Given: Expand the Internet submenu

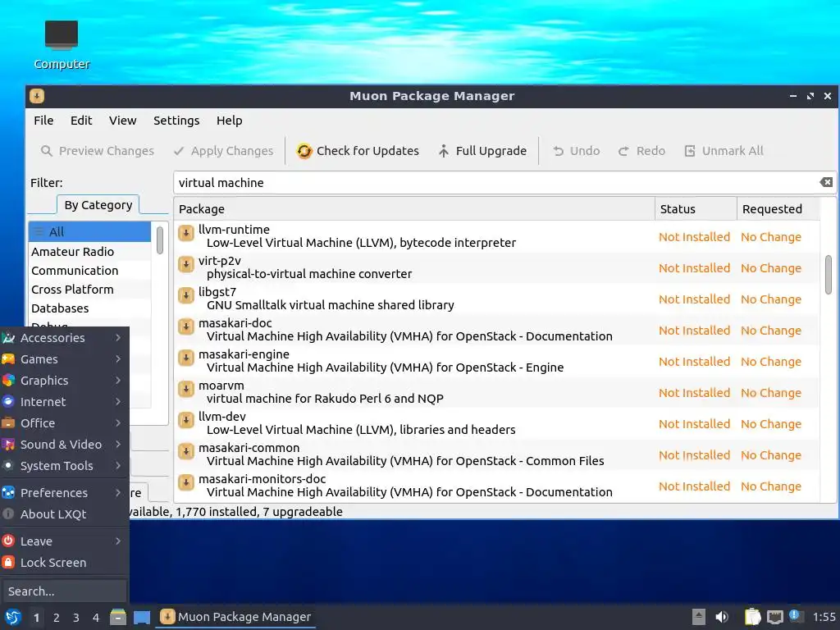Looking at the screenshot, I should (x=64, y=402).
